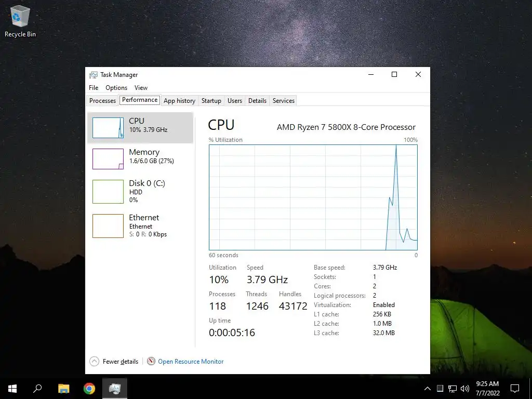Click the % Utilization graph label

pyautogui.click(x=225, y=140)
